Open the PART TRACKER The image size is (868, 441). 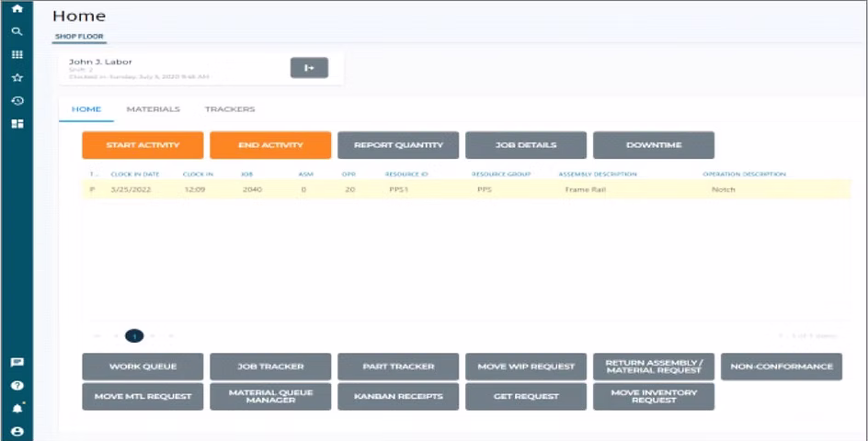click(x=398, y=367)
